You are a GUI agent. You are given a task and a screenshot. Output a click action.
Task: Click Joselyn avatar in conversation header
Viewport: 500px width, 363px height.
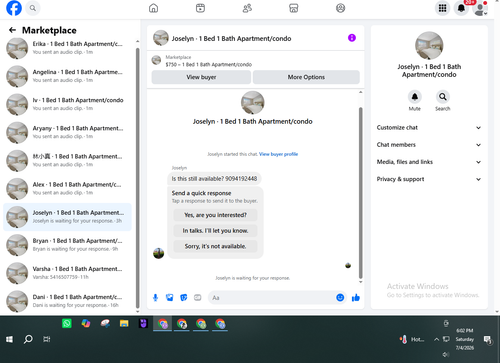161,38
